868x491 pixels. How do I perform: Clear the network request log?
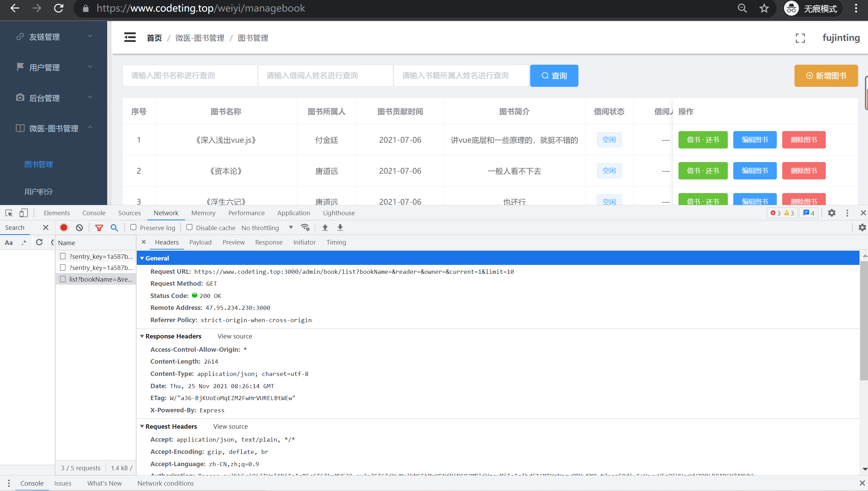pyautogui.click(x=79, y=227)
